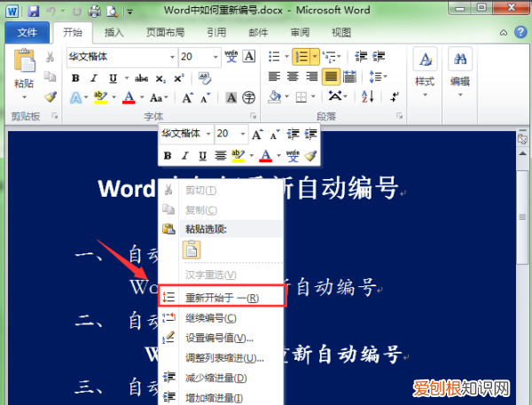The image size is (532, 405).
Task: Open mini toolbar font size dropdown
Action: pyautogui.click(x=243, y=134)
